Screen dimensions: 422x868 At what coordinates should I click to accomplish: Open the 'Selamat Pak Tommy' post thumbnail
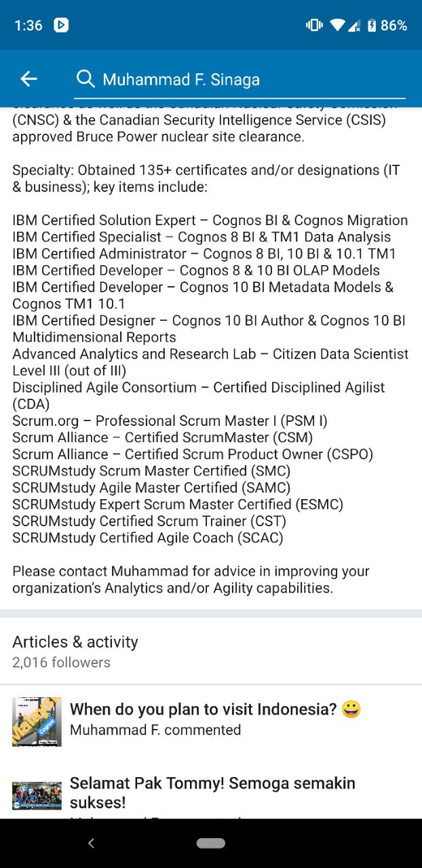[x=37, y=795]
